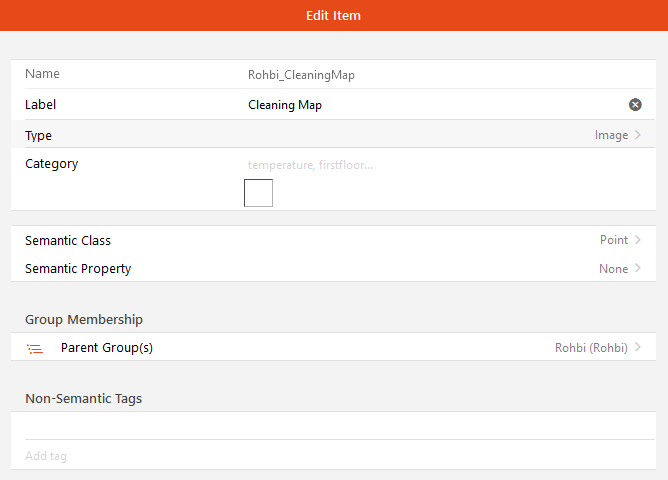
Task: Open the Rohbi (Rohbi) parent group link
Action: click(591, 348)
